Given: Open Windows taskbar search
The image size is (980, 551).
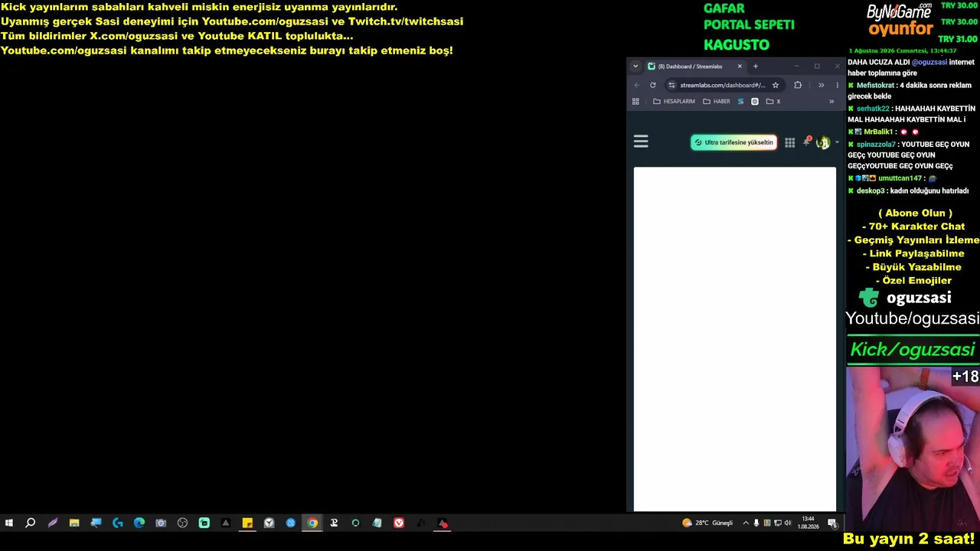Looking at the screenshot, I should coord(31,523).
